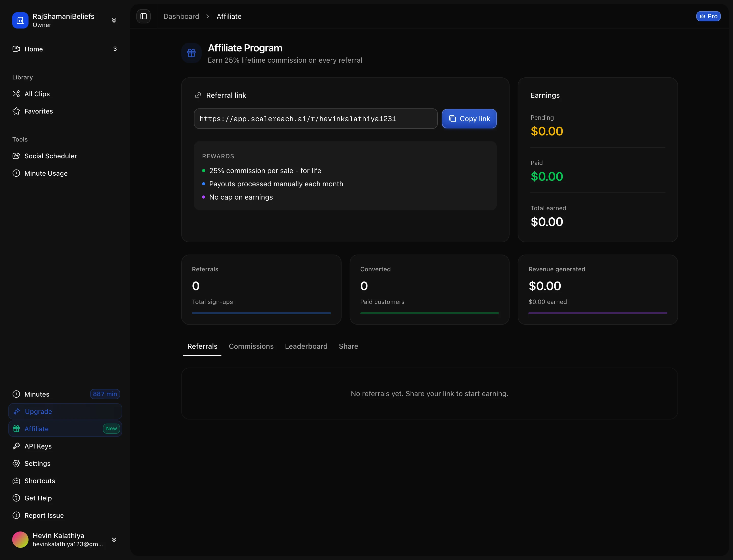The image size is (733, 560).
Task: Open the Minute Usage page
Action: click(65, 173)
